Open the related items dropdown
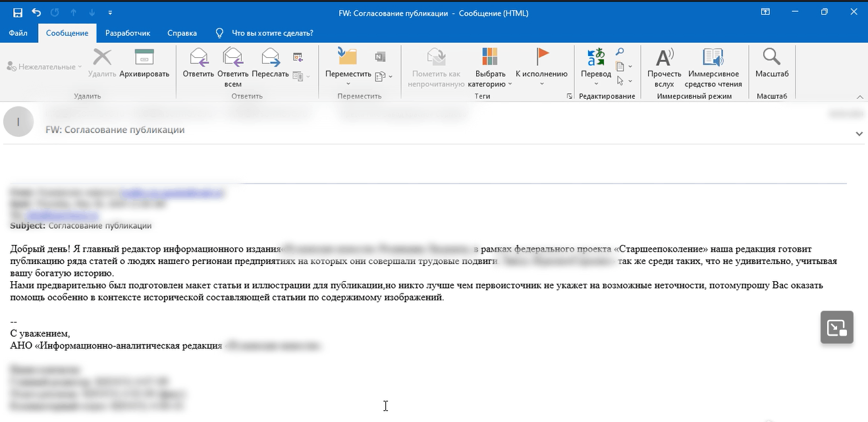 (x=624, y=66)
